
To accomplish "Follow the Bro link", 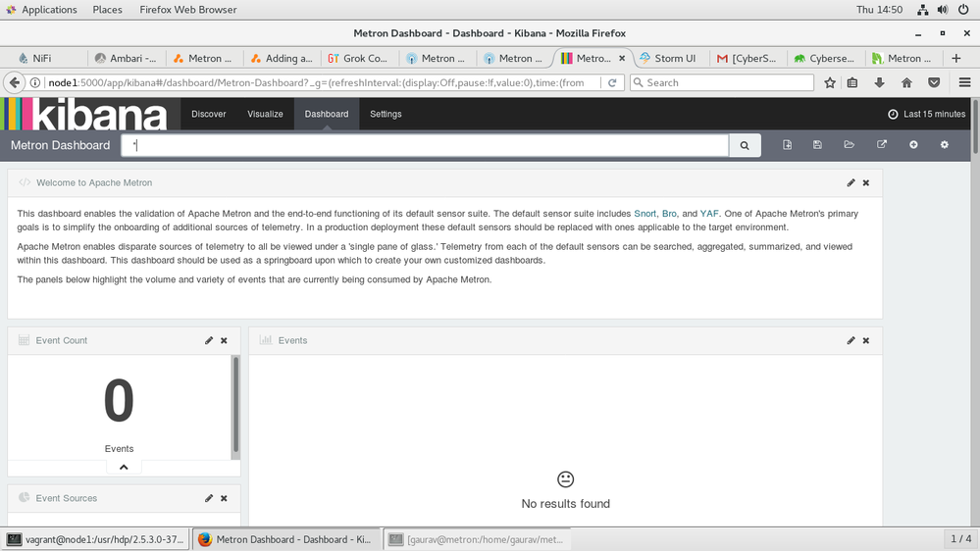I will click(x=669, y=214).
